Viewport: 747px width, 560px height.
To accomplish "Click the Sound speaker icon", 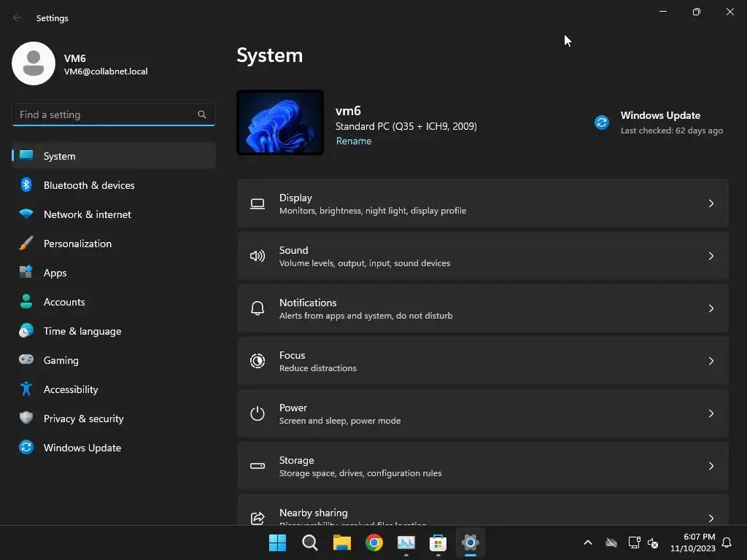I will coord(258,256).
